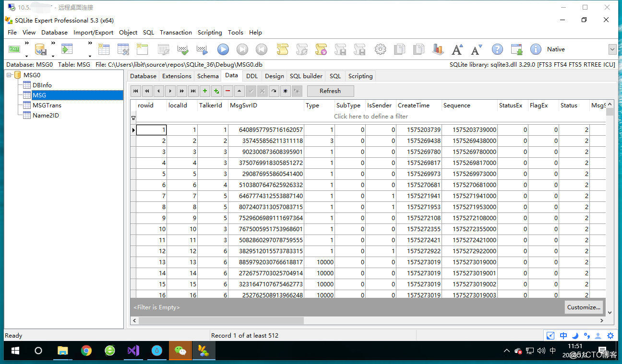Screen dimensions: 622x364
Task: Click Sequence cell 1575273019002
Action: (469, 284)
